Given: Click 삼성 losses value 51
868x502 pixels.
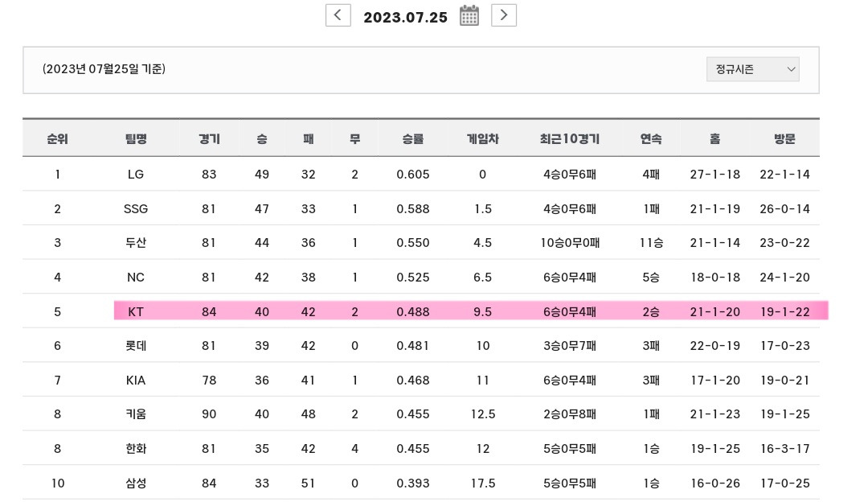Looking at the screenshot, I should click(x=309, y=483).
